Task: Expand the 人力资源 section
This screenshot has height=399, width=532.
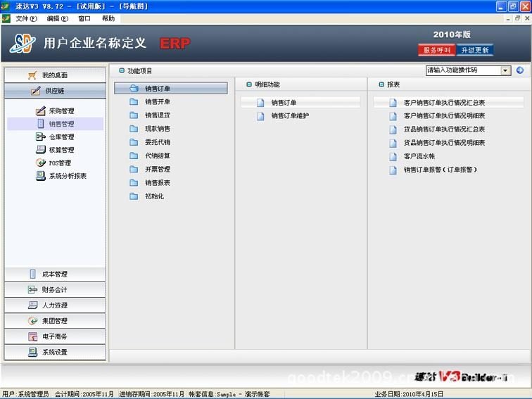Action: (55, 305)
